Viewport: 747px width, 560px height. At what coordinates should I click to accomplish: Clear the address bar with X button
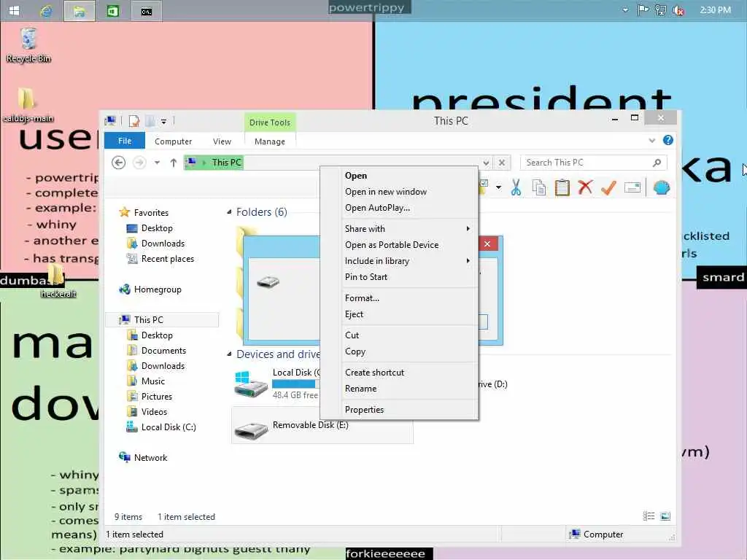tap(502, 163)
